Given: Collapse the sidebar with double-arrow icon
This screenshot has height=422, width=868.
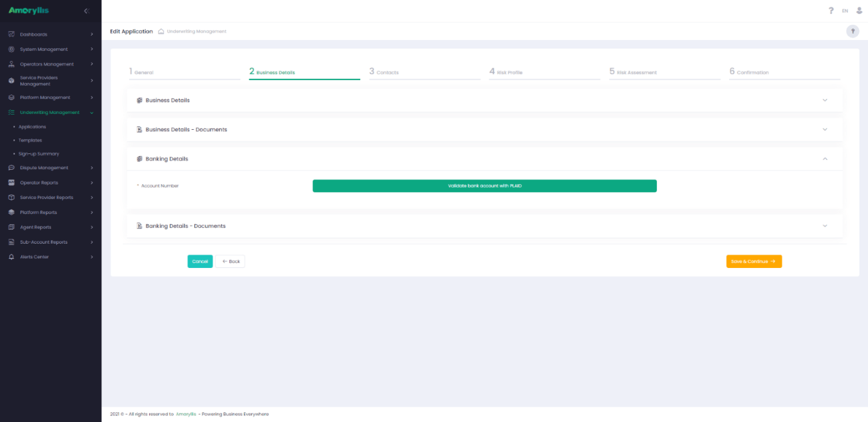Looking at the screenshot, I should pos(87,11).
